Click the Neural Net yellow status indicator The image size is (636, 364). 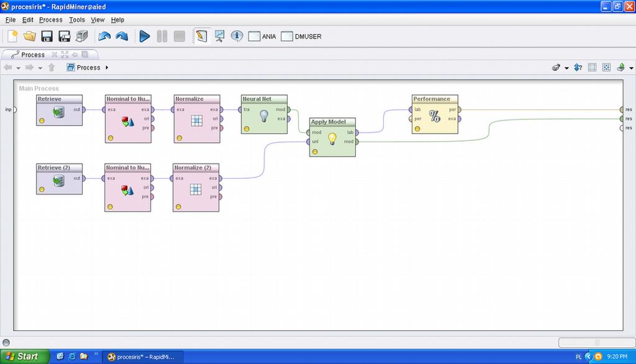coord(247,129)
